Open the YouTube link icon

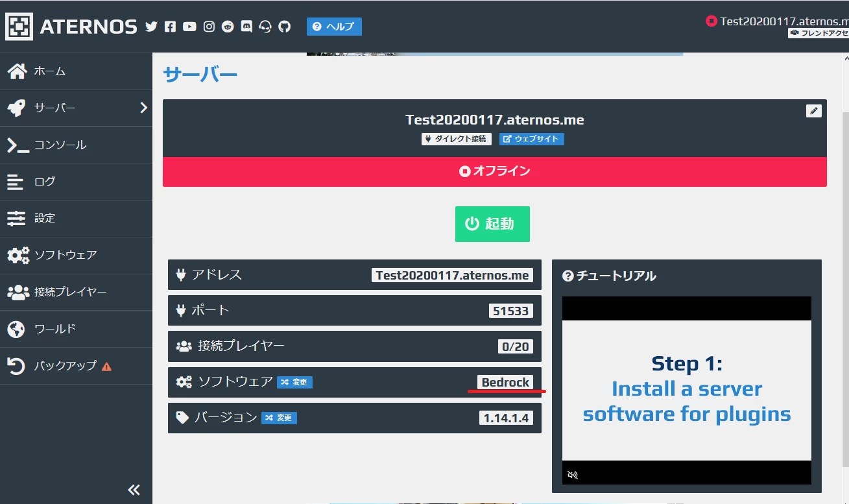tap(189, 27)
